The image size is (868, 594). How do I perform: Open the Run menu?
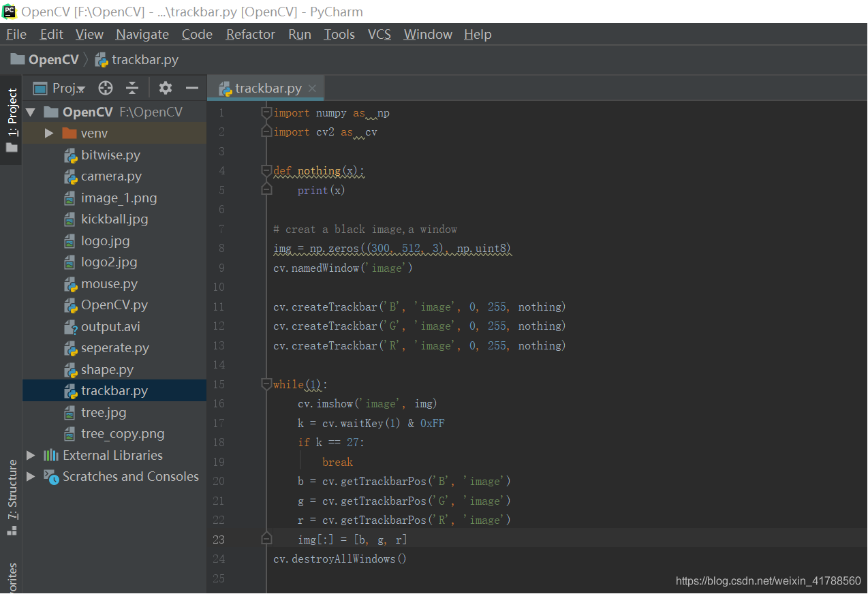[300, 34]
